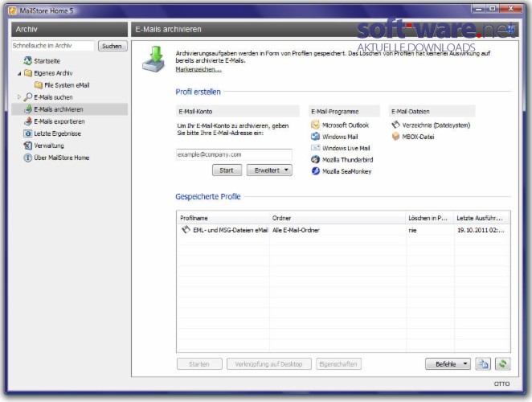Focus the Schnellsuche im Archiv field
The image size is (532, 402).
pyautogui.click(x=52, y=46)
